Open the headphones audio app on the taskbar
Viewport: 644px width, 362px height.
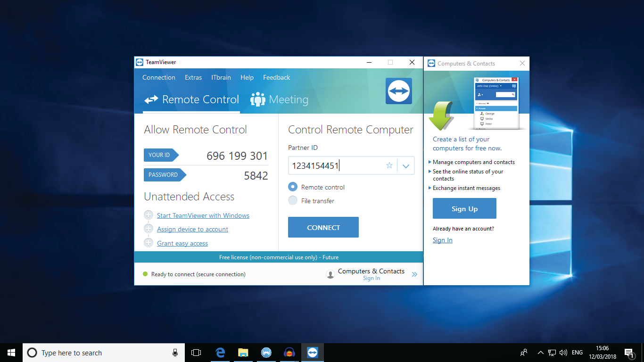289,353
